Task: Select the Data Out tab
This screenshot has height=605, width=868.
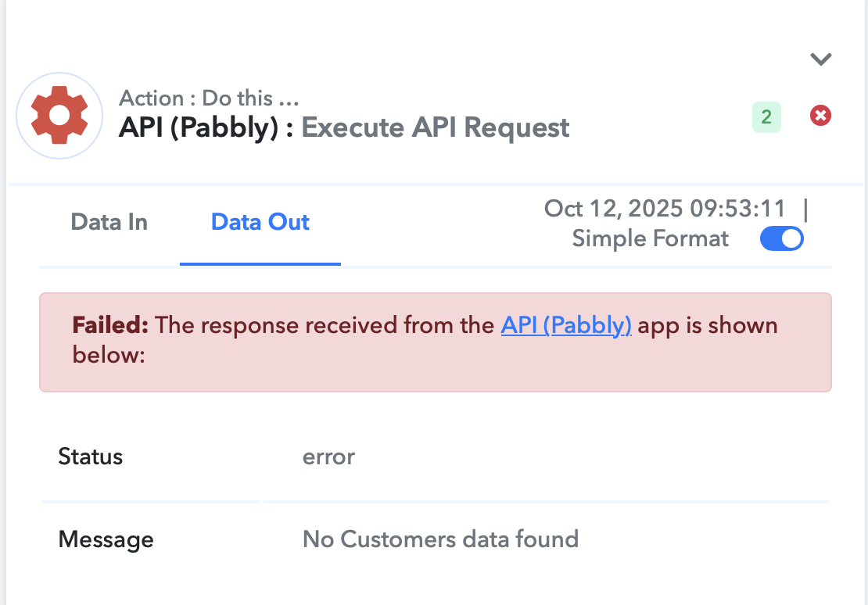Action: coord(260,222)
